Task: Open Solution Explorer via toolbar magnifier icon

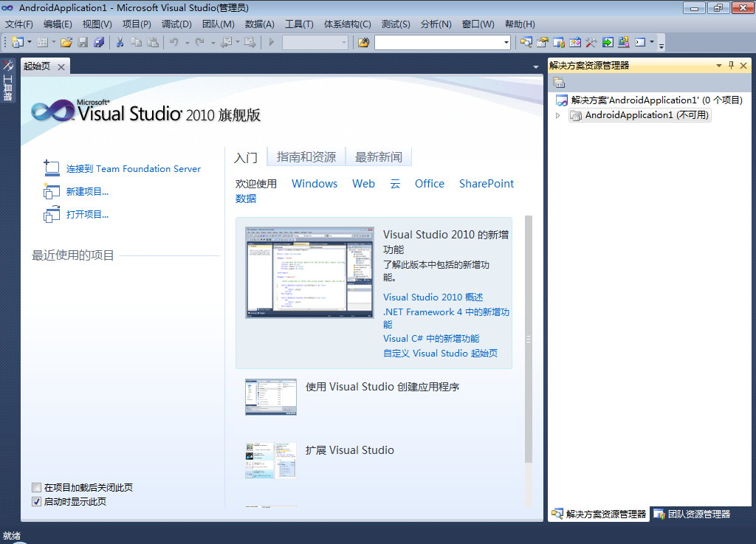Action: click(x=526, y=42)
